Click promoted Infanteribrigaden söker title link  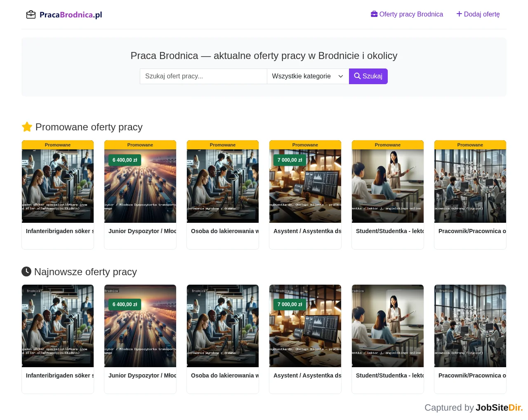click(x=60, y=231)
